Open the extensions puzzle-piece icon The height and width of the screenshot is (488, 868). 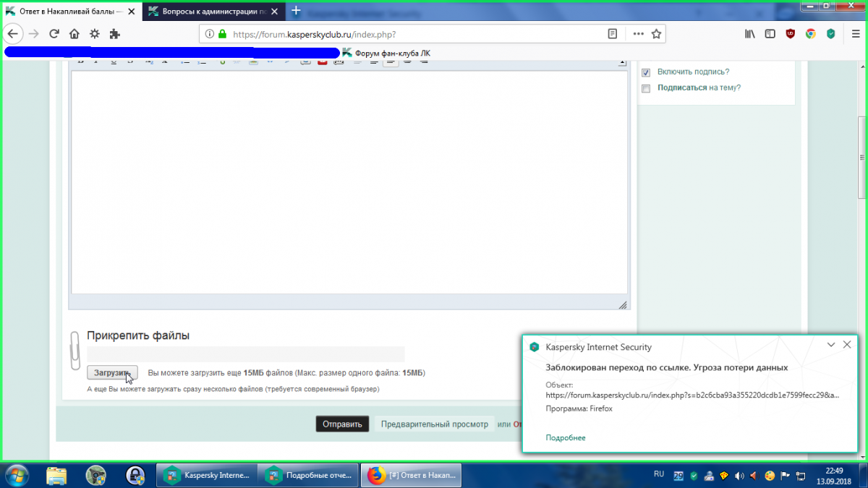pyautogui.click(x=114, y=34)
